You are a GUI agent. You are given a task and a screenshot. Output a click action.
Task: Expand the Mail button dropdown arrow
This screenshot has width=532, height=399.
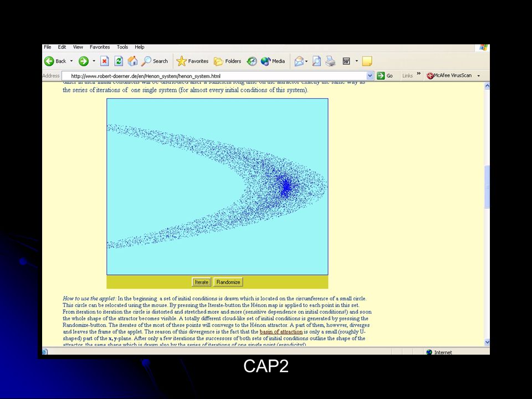point(306,61)
